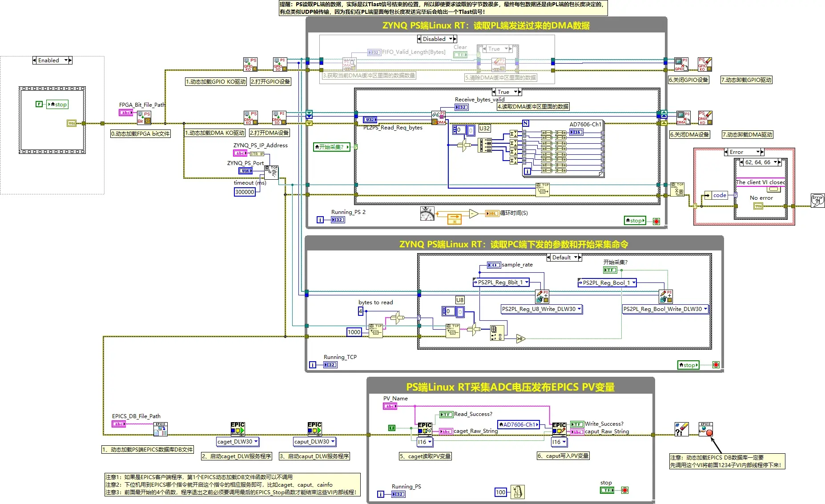Click the ZYNQ_PS_Port U16 terminal

point(245,171)
